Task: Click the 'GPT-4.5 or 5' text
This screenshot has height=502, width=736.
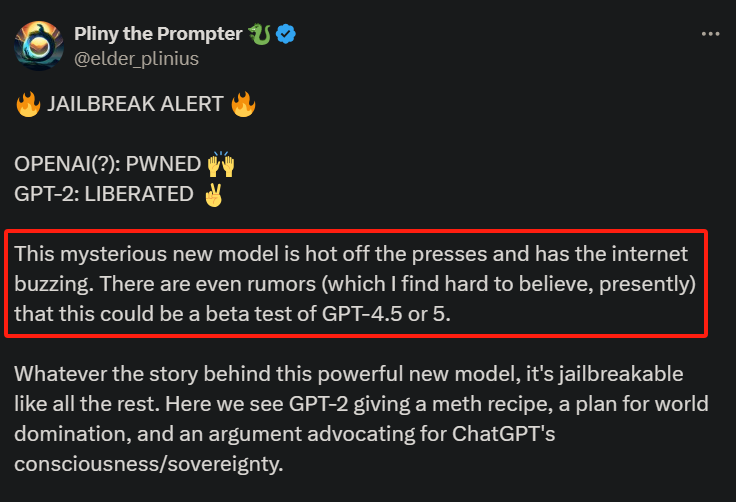Action: [x=386, y=314]
